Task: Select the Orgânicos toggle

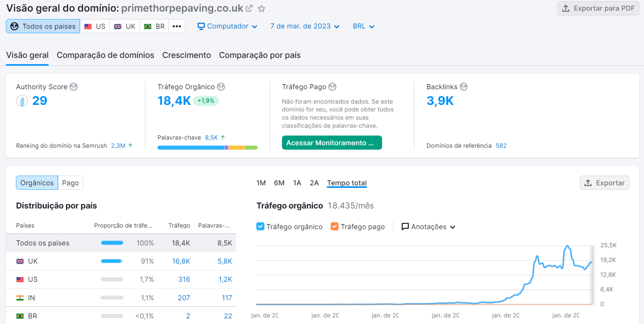Action: [37, 183]
